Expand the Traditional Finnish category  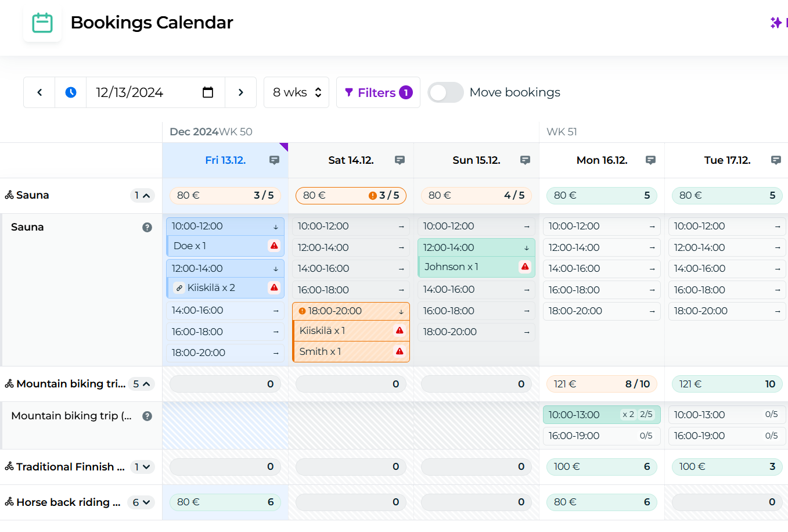pyautogui.click(x=142, y=467)
